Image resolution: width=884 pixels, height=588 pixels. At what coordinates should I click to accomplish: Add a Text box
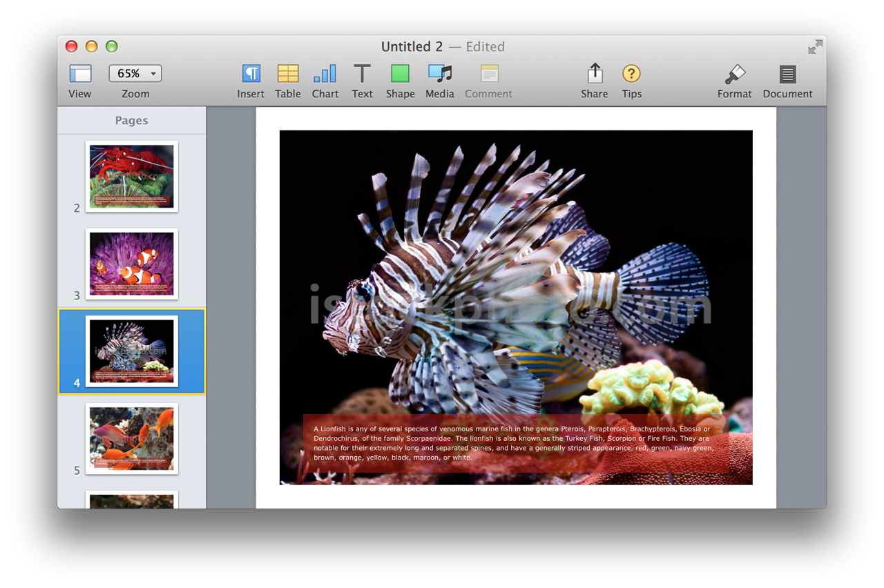click(362, 73)
